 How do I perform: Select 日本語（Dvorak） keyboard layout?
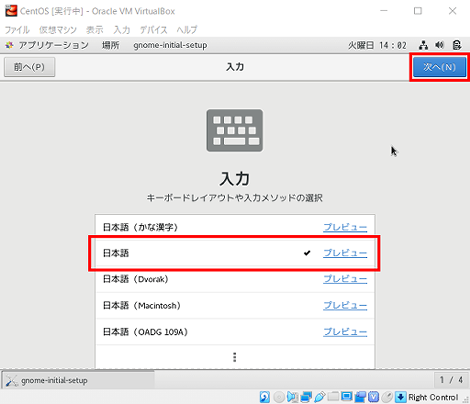pyautogui.click(x=235, y=279)
